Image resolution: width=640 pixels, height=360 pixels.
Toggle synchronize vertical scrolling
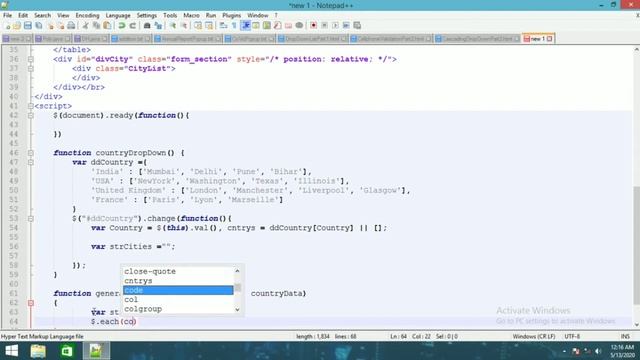click(198, 25)
